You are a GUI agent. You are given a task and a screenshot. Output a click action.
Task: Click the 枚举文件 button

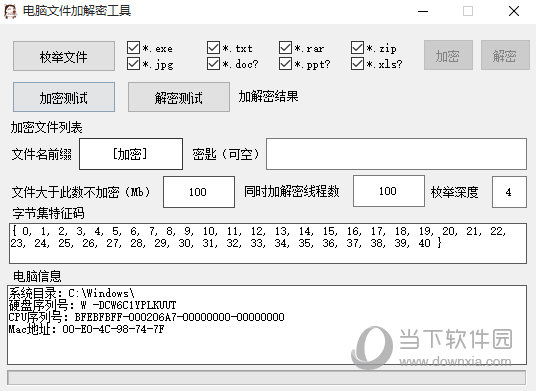pos(64,56)
